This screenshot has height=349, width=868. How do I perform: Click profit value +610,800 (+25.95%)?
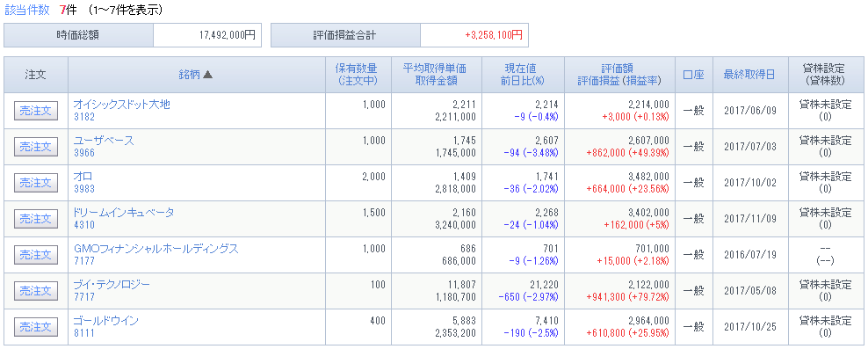tap(627, 333)
